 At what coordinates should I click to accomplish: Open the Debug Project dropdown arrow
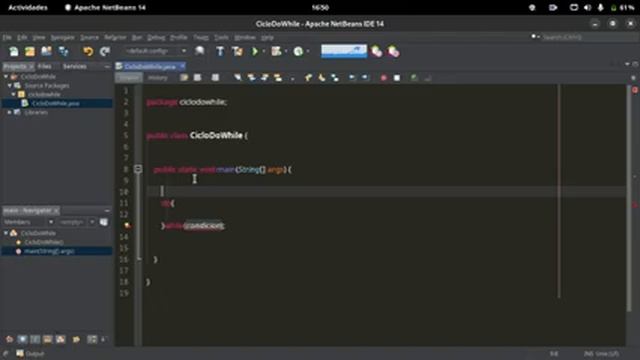[286, 51]
